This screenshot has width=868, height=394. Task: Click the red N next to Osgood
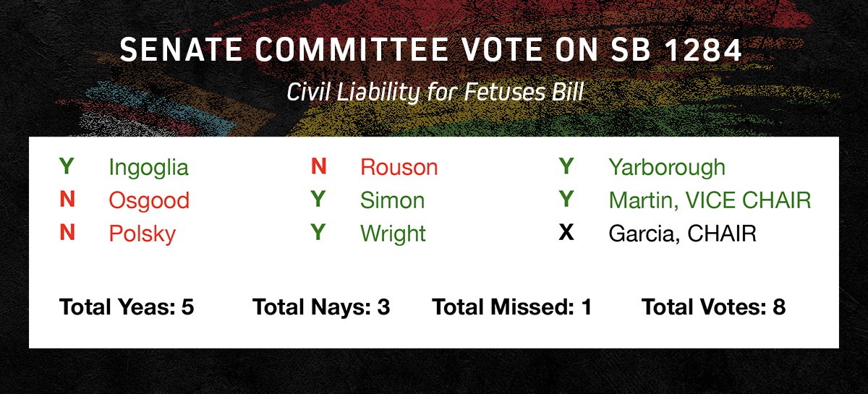[67, 200]
